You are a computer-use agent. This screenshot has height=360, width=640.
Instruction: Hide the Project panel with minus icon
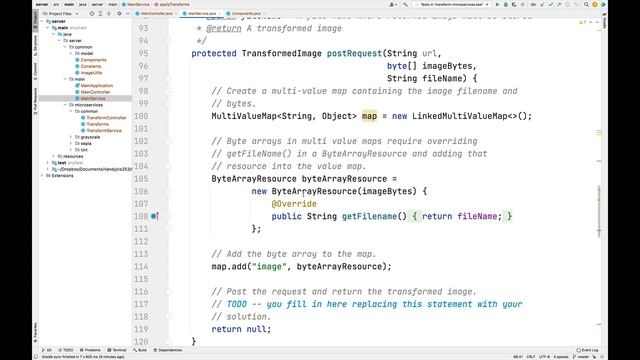[x=127, y=13]
